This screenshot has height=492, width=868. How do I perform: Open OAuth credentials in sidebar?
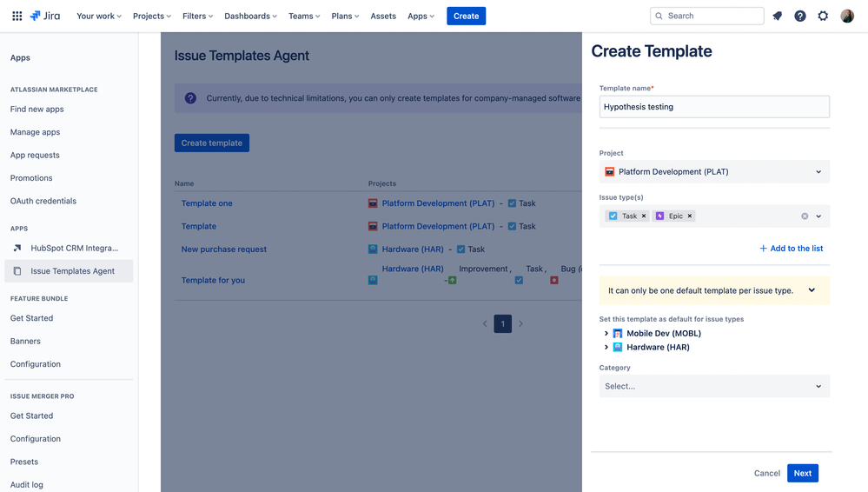pos(43,201)
